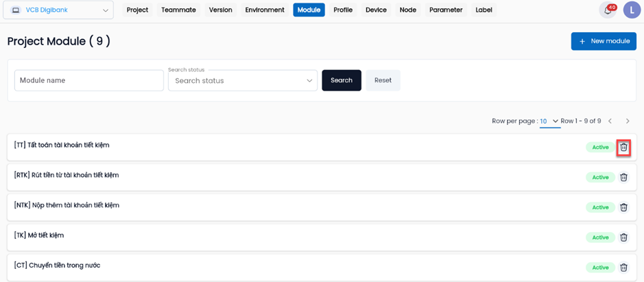Open the user profile avatar L

click(x=631, y=10)
